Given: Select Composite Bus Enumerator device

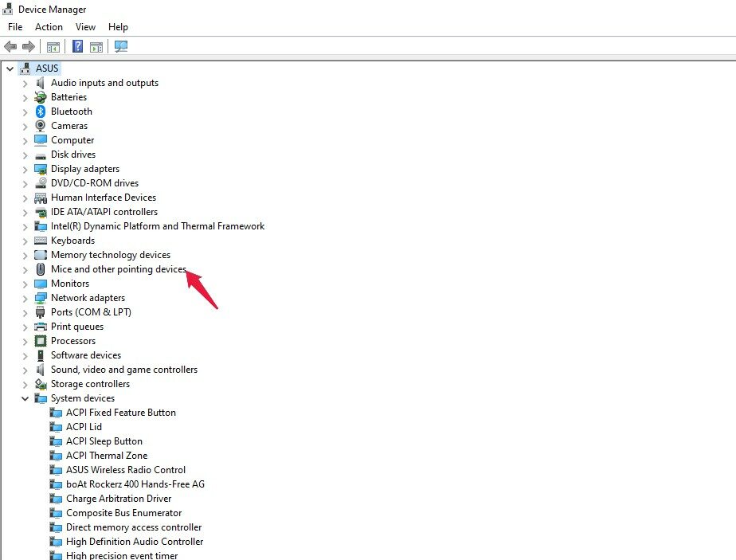Looking at the screenshot, I should click(x=124, y=513).
